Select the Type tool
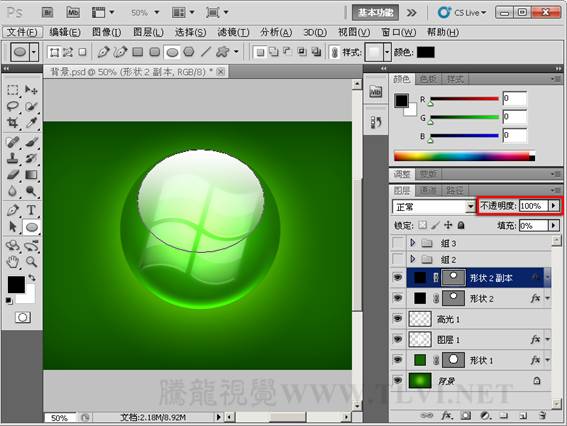Screen dimensions: 567x426 31,210
